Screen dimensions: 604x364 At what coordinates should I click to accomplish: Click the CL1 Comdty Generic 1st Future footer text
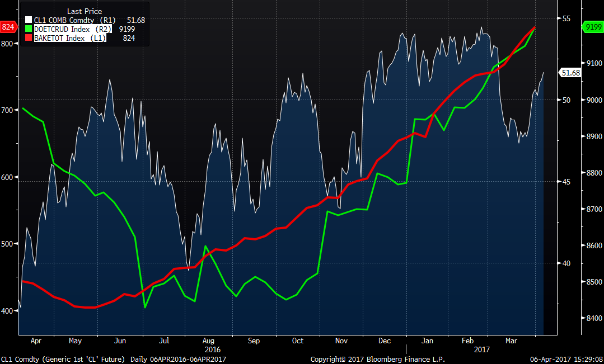[64, 359]
